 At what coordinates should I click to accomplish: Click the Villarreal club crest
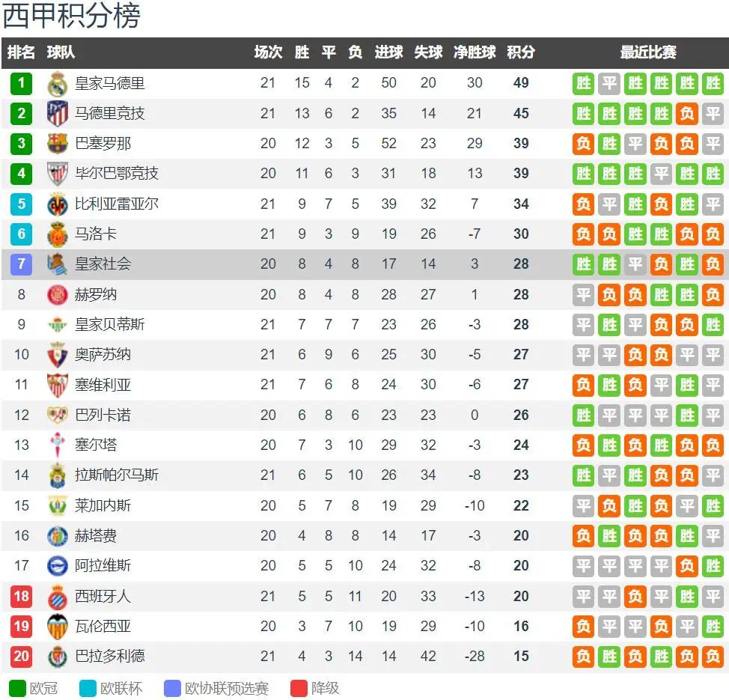click(58, 204)
